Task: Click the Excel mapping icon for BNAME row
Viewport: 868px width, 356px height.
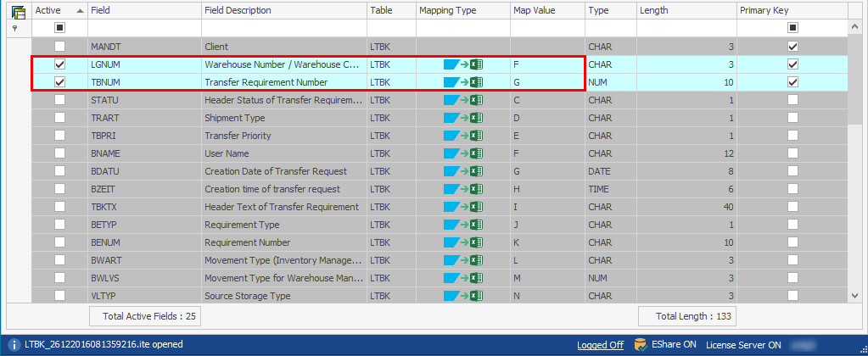Action: pos(462,153)
